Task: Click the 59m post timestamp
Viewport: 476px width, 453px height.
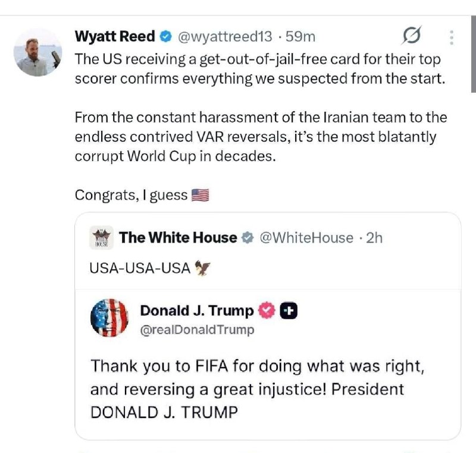Action: click(300, 37)
